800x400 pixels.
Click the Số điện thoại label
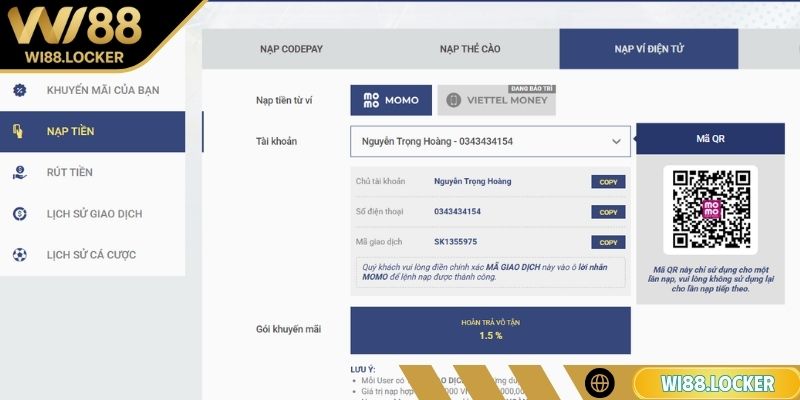[x=380, y=211]
